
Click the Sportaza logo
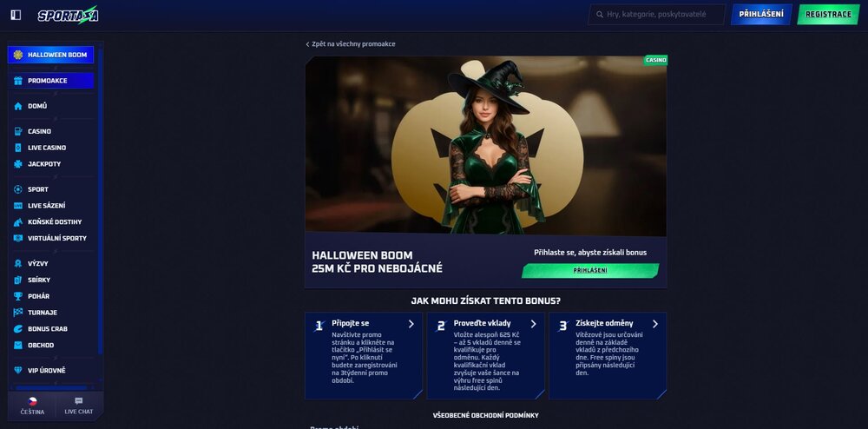point(68,15)
